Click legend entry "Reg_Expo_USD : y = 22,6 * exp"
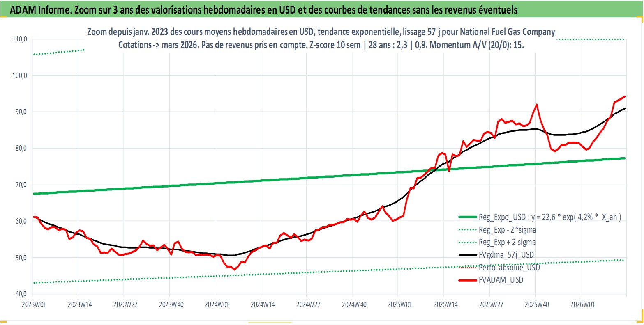Image resolution: width=644 pixels, height=325 pixels. (x=540, y=217)
